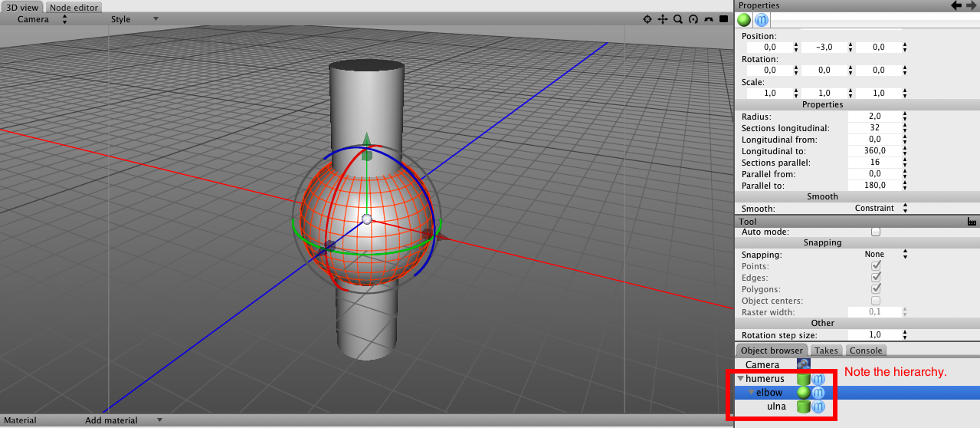Toggle the Object centers checkbox
The image size is (980, 428).
tap(876, 301)
